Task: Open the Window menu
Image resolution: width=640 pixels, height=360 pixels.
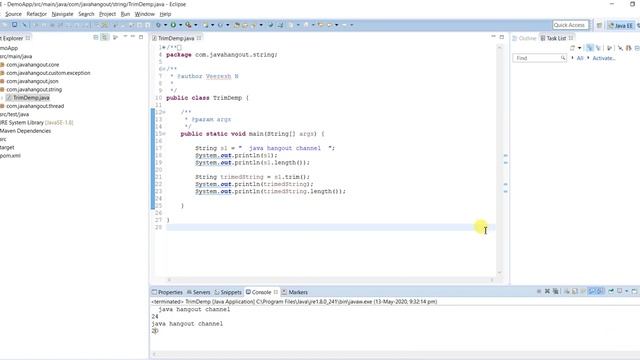Action: coord(144,14)
